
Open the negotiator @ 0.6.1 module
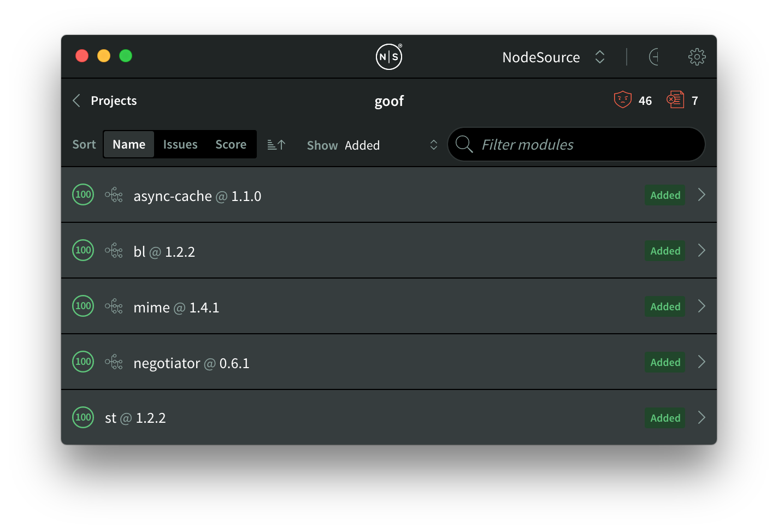(x=191, y=363)
